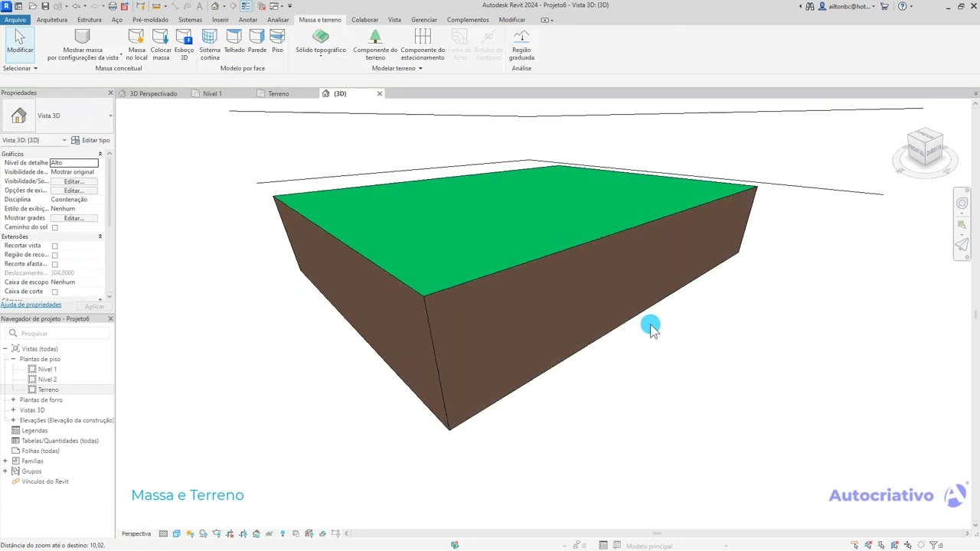The width and height of the screenshot is (980, 551).
Task: Expand Famílias tree node
Action: 5,461
